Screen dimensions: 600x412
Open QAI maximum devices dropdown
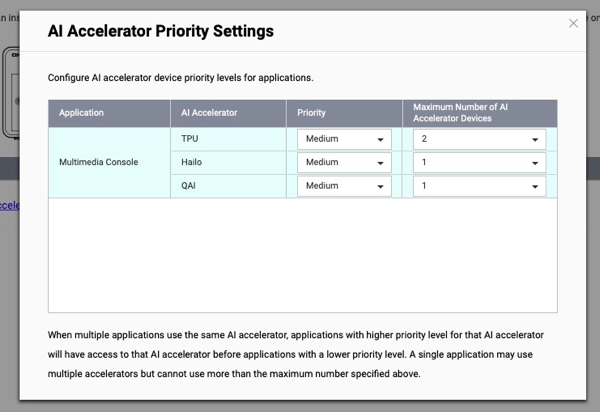(479, 186)
